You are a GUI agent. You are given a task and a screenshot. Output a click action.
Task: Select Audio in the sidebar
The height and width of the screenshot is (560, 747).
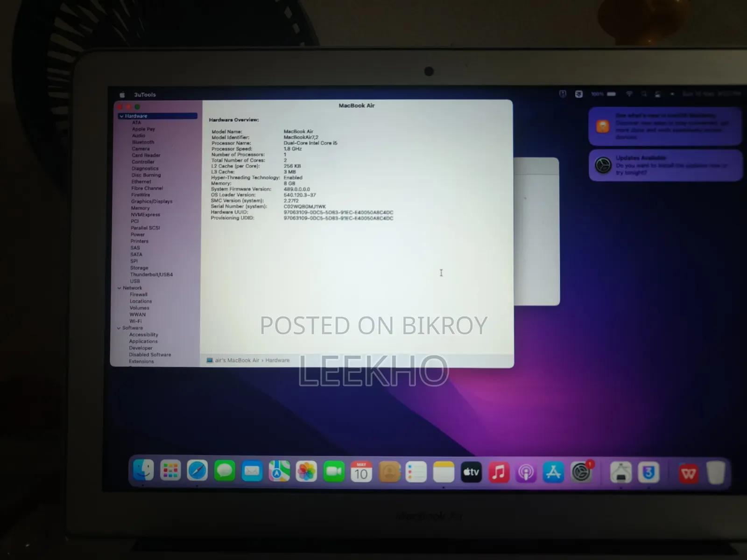pos(139,136)
